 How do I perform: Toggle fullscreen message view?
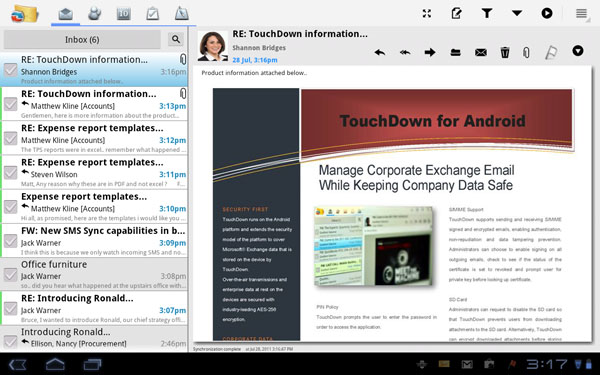[x=427, y=13]
